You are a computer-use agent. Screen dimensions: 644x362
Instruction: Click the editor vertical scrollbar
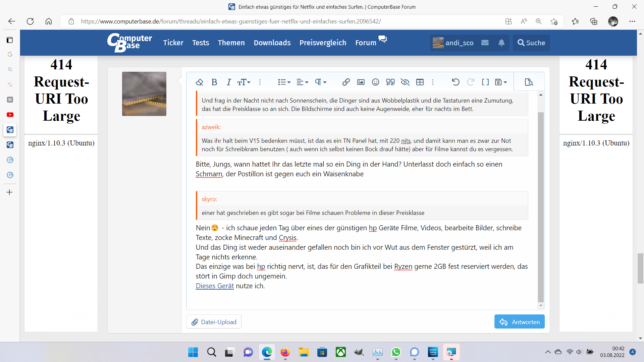pyautogui.click(x=541, y=207)
